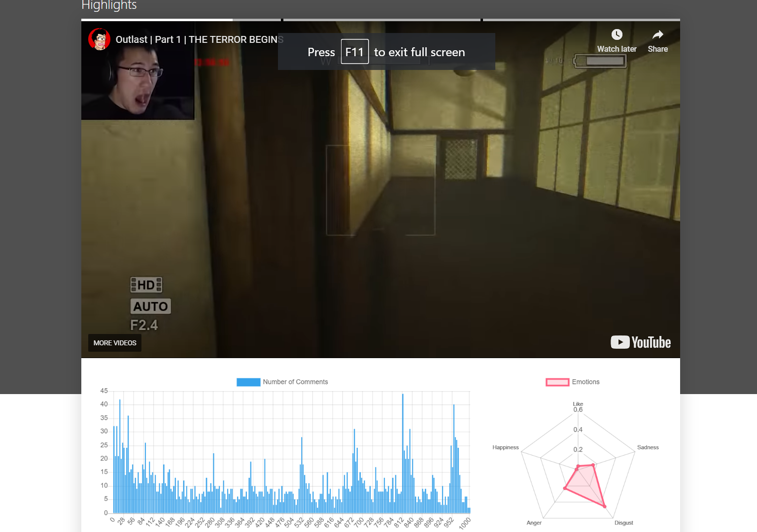Click the Sadness axis label

point(648,447)
